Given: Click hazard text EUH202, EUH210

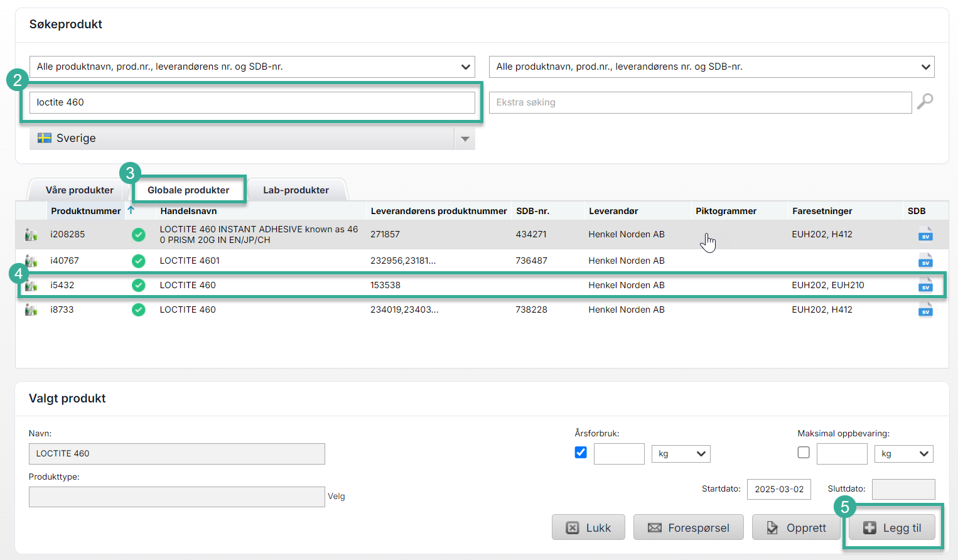Looking at the screenshot, I should [828, 285].
